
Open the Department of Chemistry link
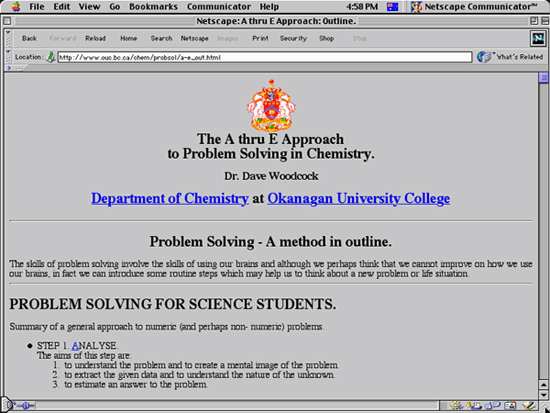[x=170, y=199]
